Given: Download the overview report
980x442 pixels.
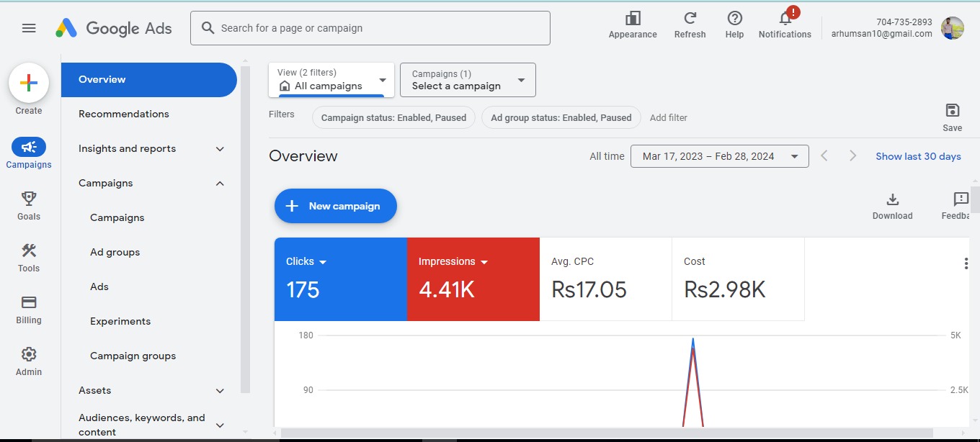Looking at the screenshot, I should pos(892,199).
